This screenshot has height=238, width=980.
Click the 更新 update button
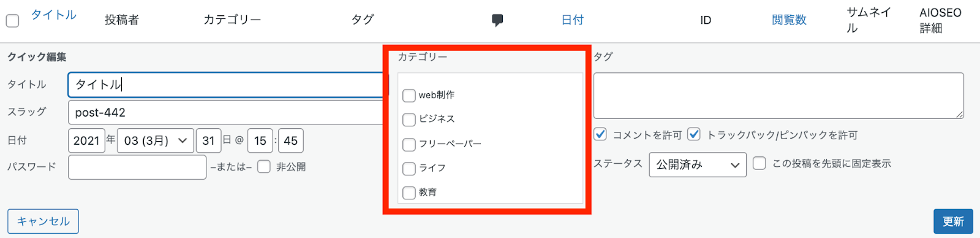point(953,221)
